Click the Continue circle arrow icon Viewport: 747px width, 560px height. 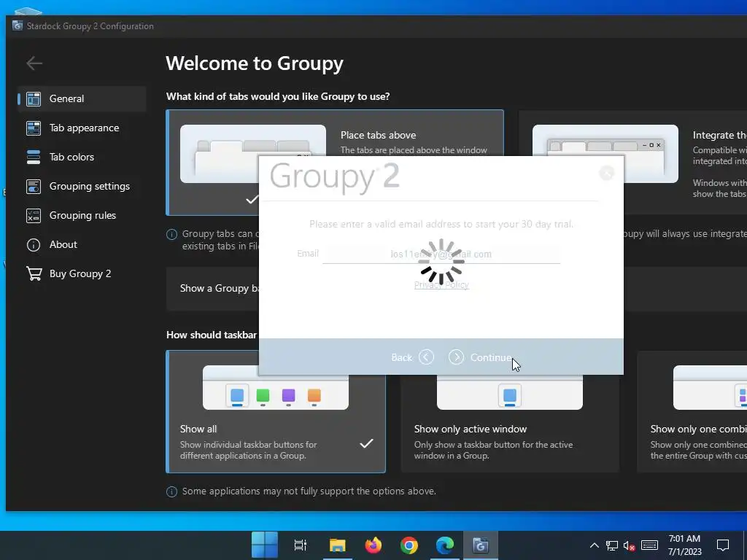click(456, 357)
